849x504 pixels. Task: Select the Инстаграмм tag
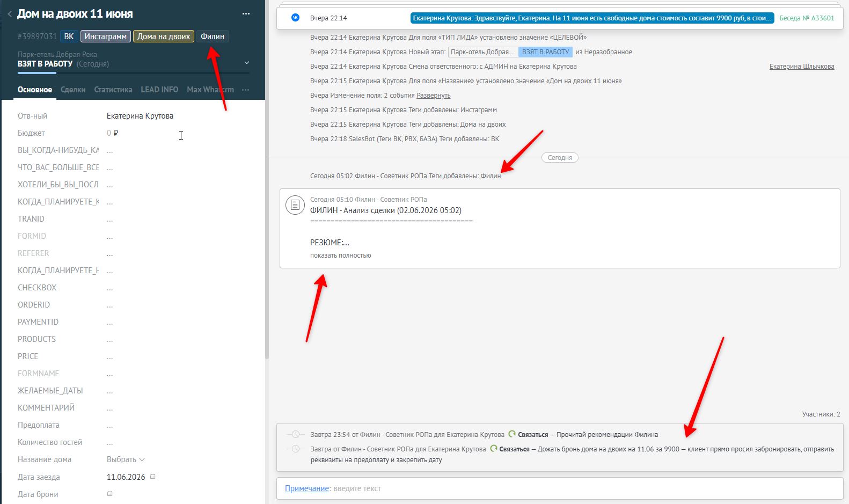click(106, 36)
